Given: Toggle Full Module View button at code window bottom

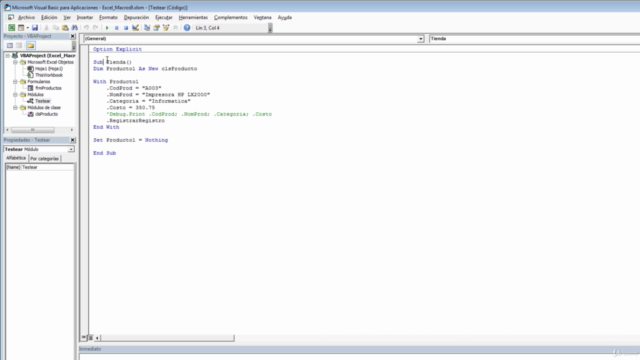Looking at the screenshot, I should tap(91, 338).
